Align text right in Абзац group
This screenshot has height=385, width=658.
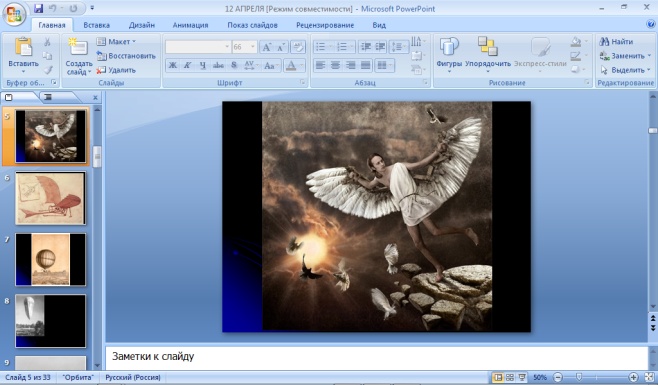coord(350,65)
